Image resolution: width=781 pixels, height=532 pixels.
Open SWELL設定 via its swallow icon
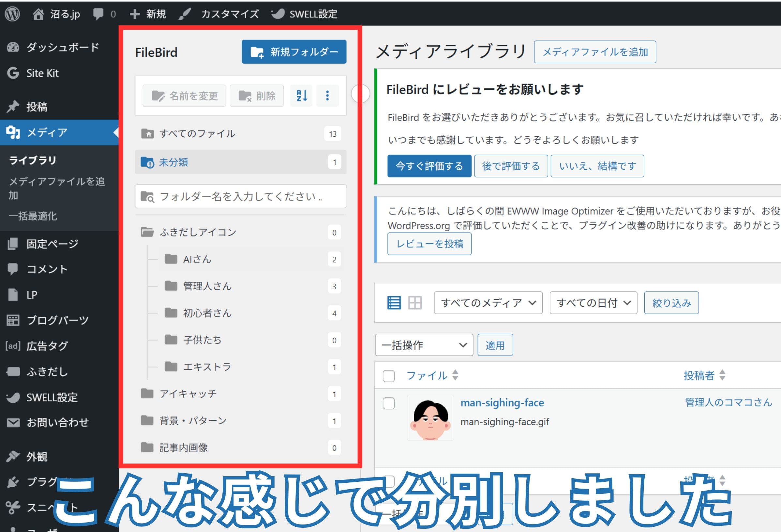12,397
